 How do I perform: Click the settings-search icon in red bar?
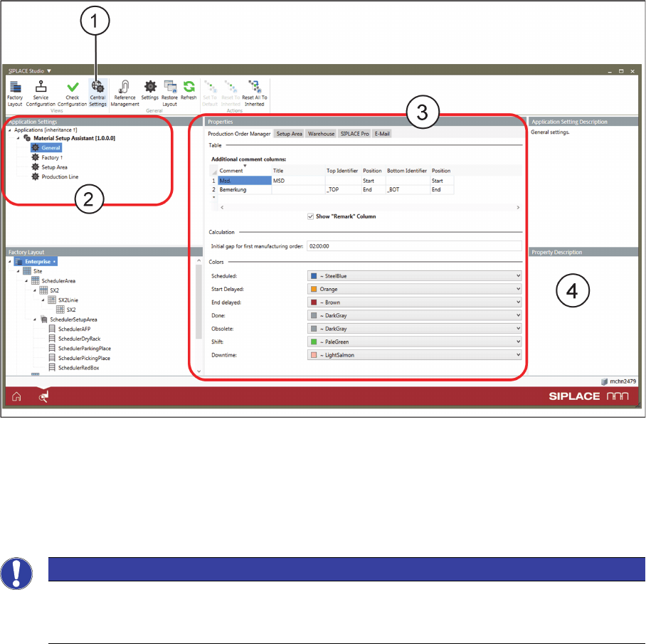click(x=43, y=397)
